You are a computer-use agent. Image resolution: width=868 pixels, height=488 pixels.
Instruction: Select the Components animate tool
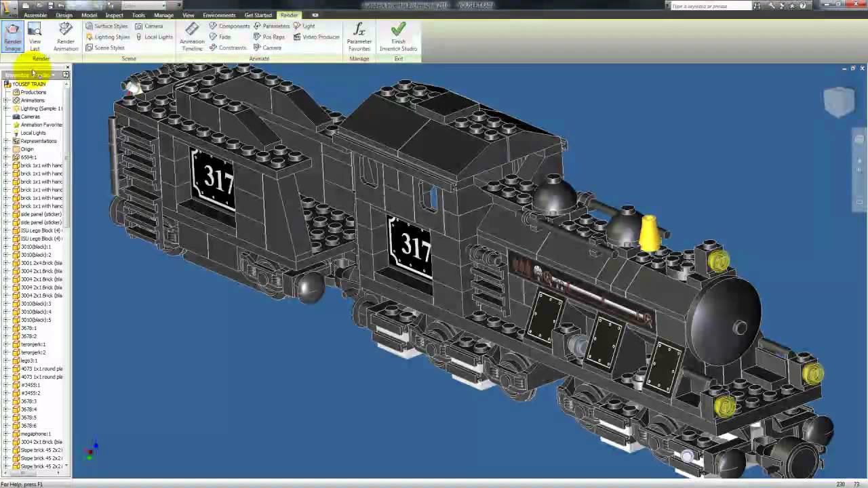pos(229,26)
